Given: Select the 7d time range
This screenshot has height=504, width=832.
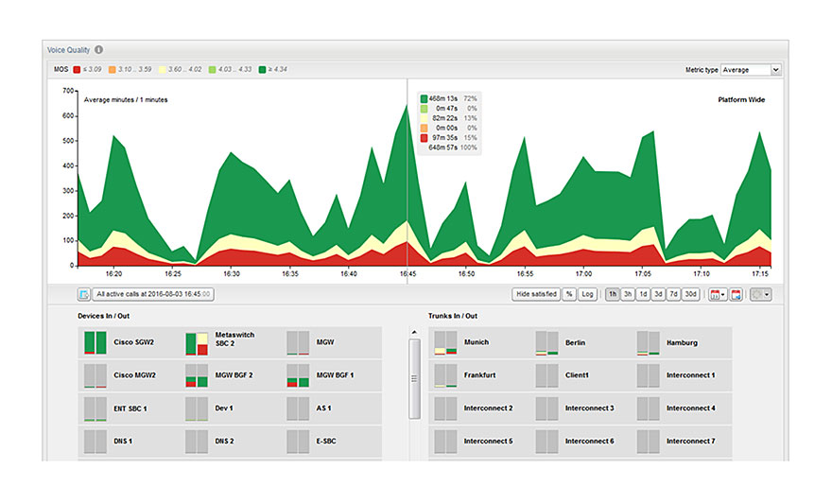Looking at the screenshot, I should [x=674, y=294].
